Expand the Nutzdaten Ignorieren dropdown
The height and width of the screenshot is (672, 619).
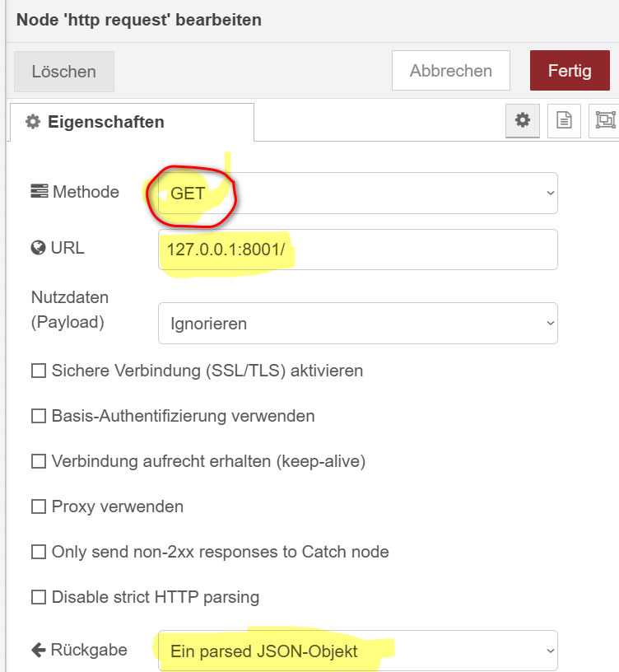click(x=358, y=323)
